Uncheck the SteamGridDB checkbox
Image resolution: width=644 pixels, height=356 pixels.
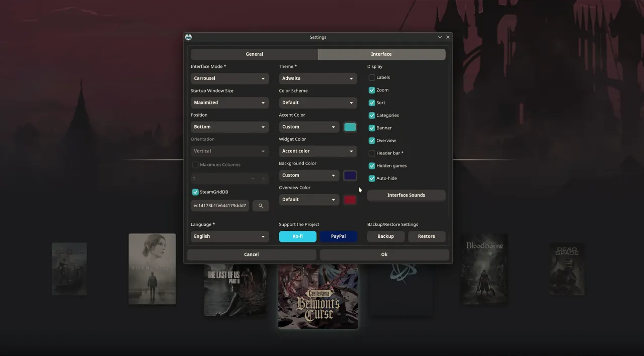coord(195,192)
